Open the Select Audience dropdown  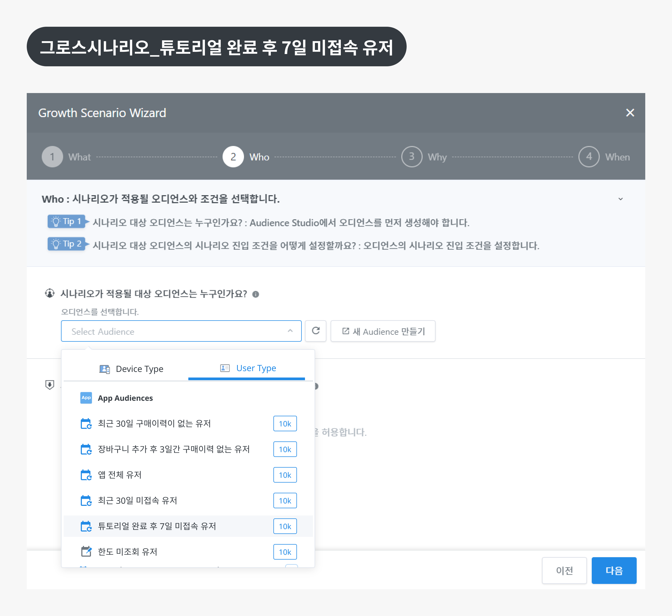click(181, 331)
